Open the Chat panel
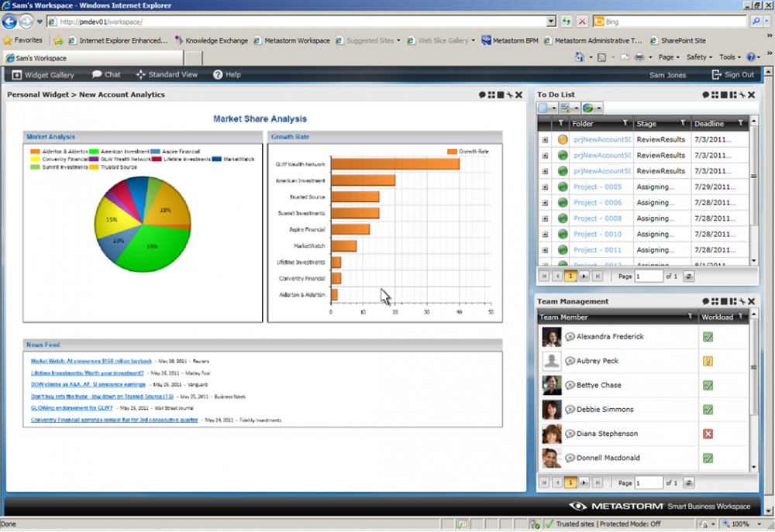This screenshot has height=532, width=775. click(106, 74)
